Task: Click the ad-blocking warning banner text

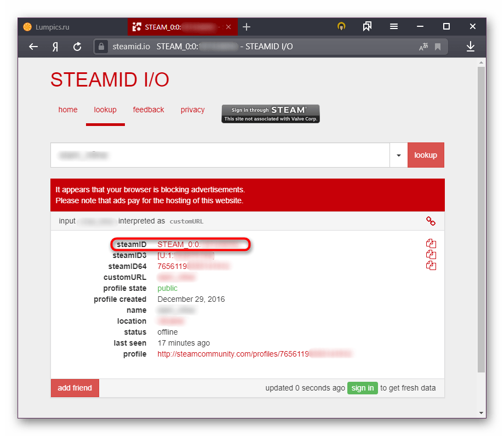Action: tap(150, 195)
